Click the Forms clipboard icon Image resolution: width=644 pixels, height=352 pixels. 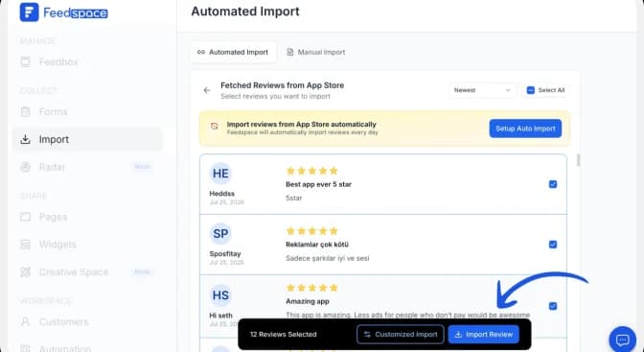tap(26, 112)
